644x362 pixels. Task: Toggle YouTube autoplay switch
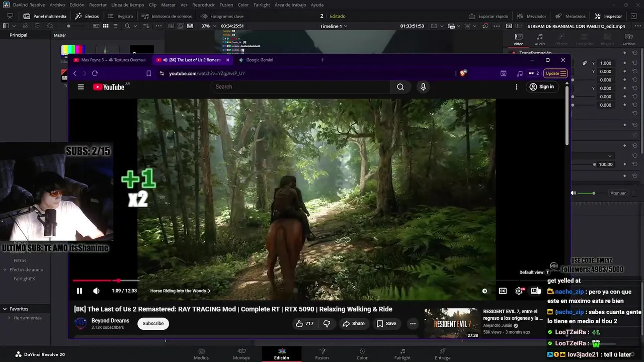point(485,291)
